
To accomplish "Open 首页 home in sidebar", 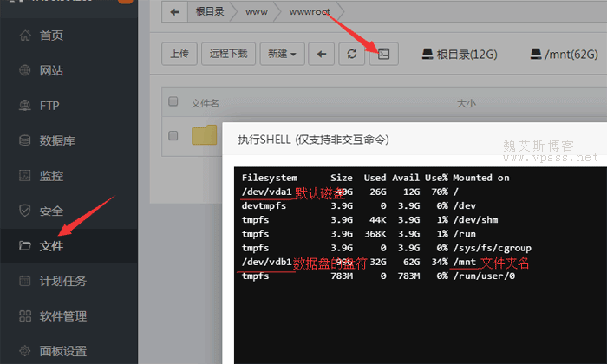I will (x=52, y=36).
